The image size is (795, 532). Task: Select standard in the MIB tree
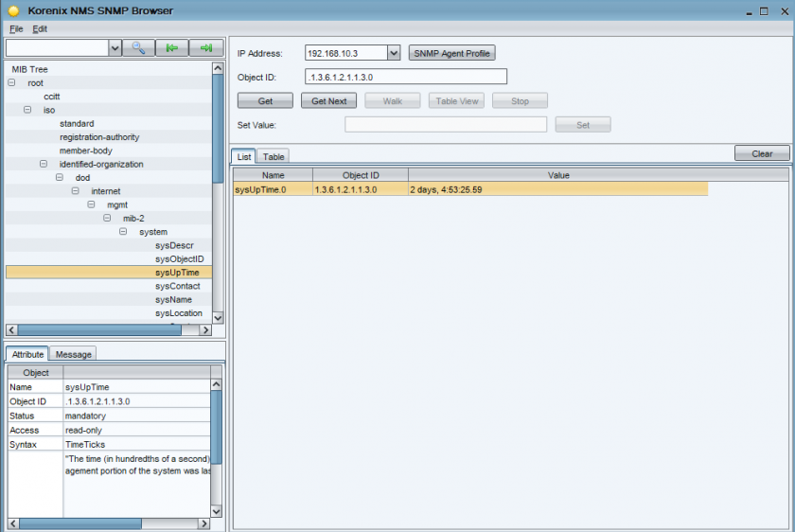coord(77,123)
